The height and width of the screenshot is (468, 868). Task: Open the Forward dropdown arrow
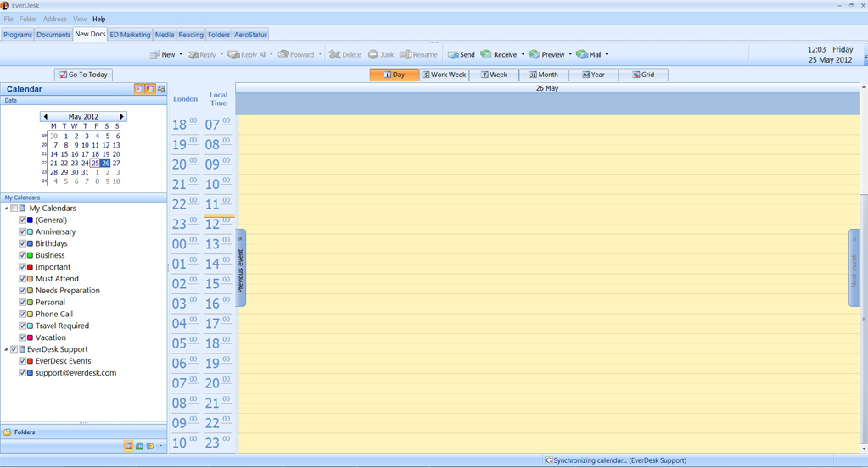(x=320, y=54)
